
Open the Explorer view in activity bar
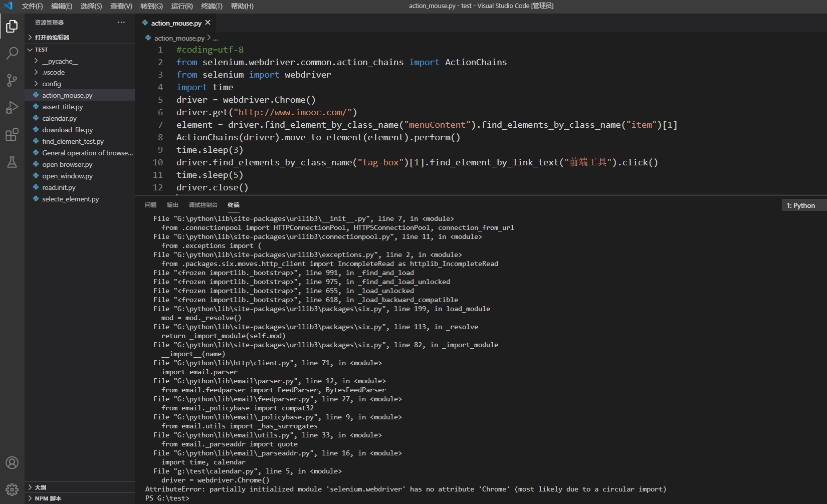[12, 26]
